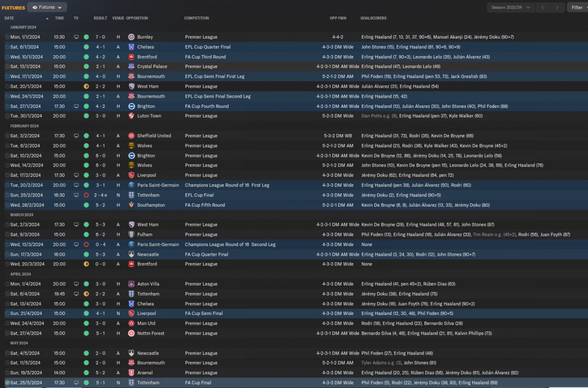Viewport: 588px width, 388px height.
Task: Click the 5-2-2-1 DM AM formation text
Action: point(338,205)
